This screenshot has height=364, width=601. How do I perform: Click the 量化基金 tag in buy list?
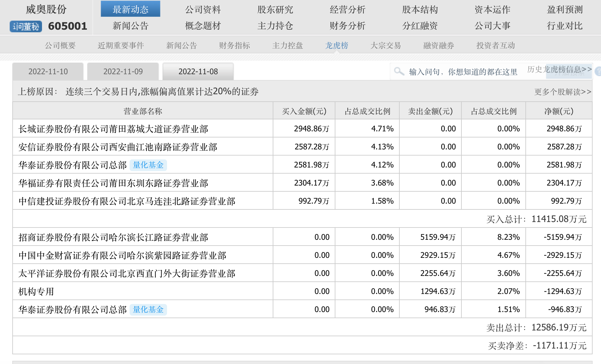(x=148, y=165)
